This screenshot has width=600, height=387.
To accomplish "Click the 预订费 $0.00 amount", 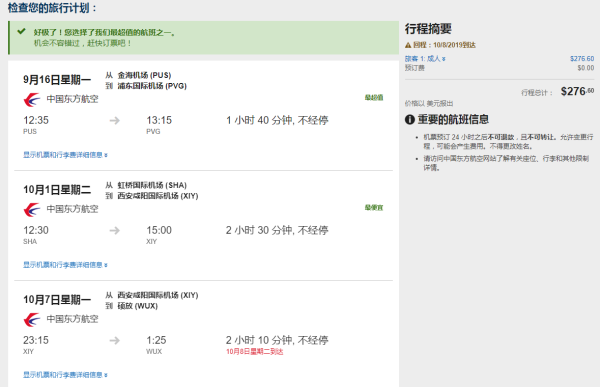I will tap(586, 68).
